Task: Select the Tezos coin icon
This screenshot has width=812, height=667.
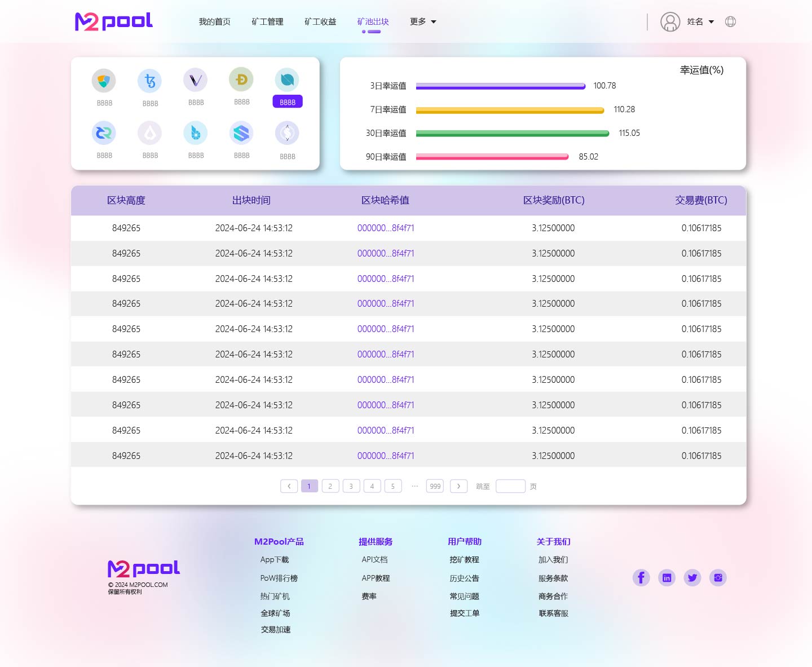Action: 149,81
